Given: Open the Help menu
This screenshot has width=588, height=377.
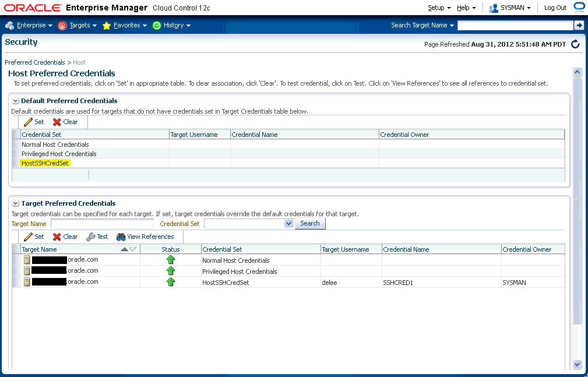Looking at the screenshot, I should pos(466,8).
